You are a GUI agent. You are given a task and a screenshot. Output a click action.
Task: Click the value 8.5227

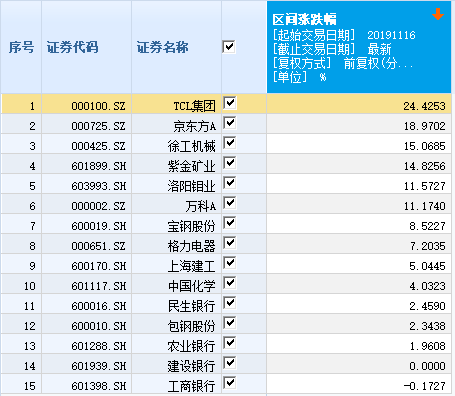click(427, 226)
